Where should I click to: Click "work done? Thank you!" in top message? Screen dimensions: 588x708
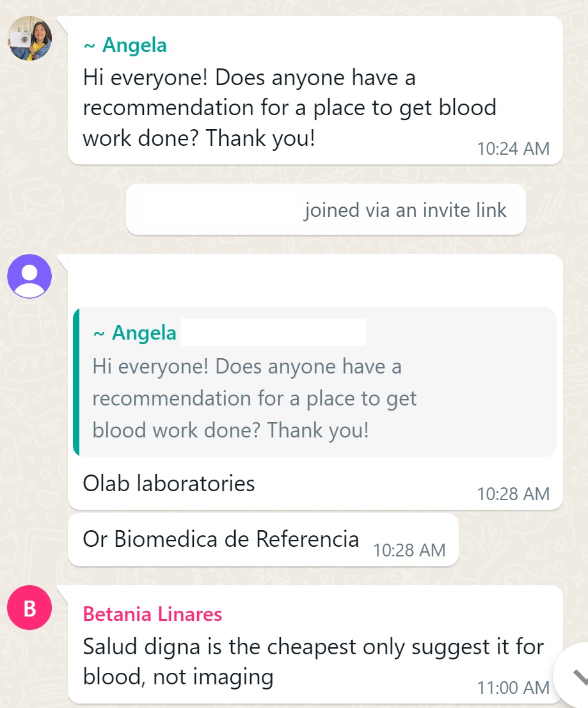[199, 138]
